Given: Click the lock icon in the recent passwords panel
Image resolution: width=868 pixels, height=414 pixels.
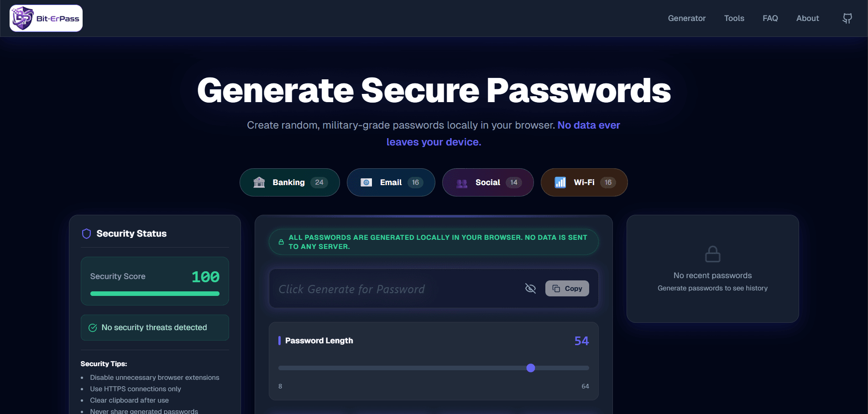Looking at the screenshot, I should [x=713, y=254].
